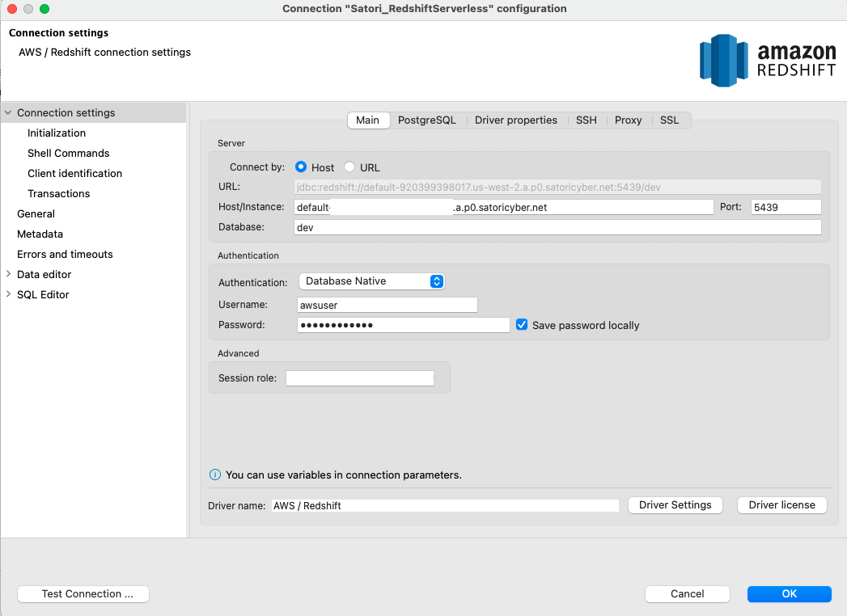847x616 pixels.
Task: Expand the Data editor node
Action: click(8, 274)
